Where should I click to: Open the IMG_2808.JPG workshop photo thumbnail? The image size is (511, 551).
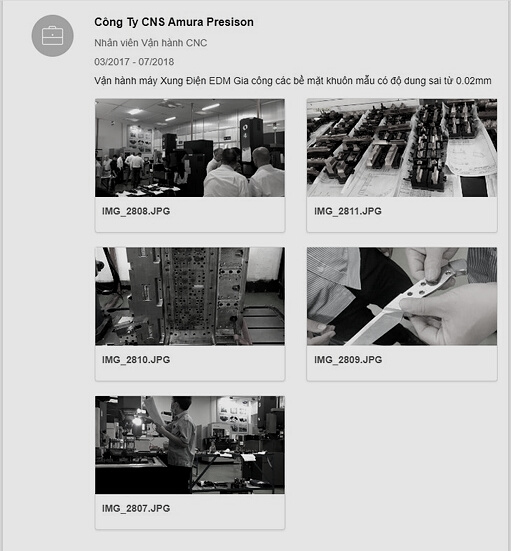click(x=190, y=148)
